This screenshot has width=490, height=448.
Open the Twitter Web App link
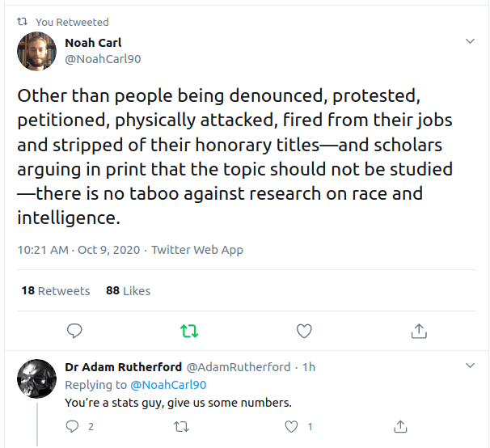(197, 250)
